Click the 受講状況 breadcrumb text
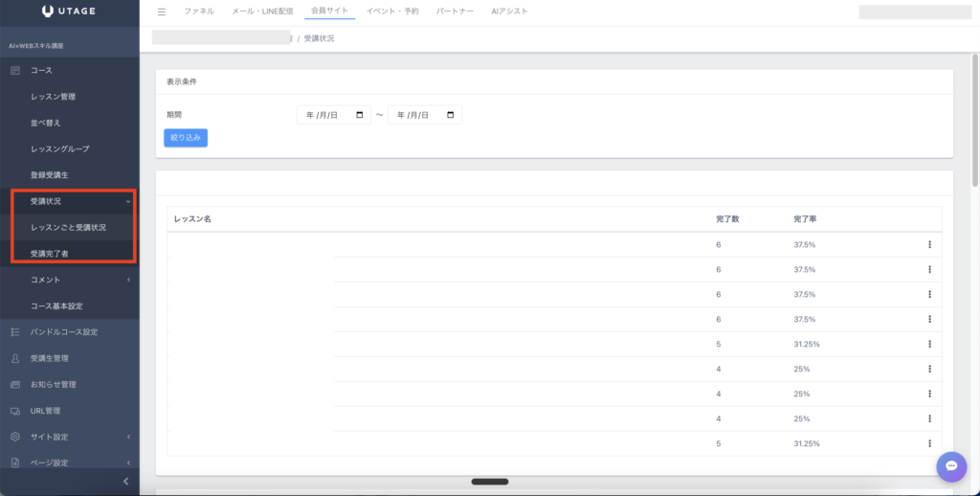980x496 pixels. pos(319,38)
